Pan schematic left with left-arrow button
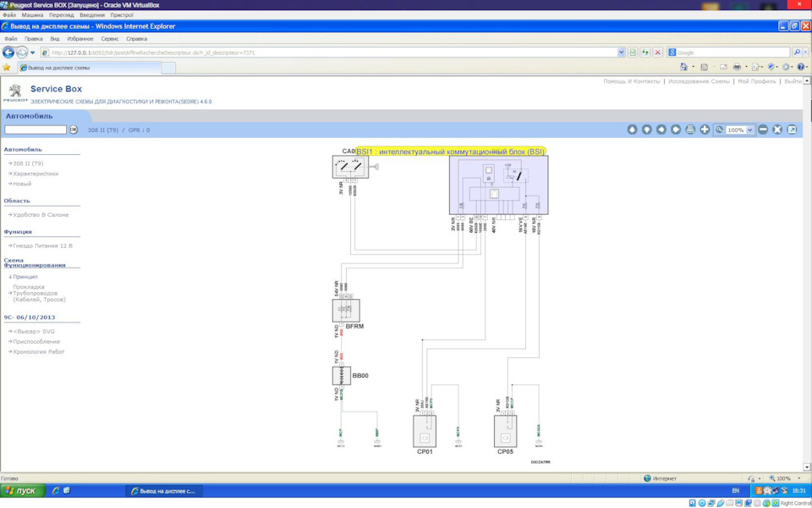Screen dimensions: 812x508 [x=661, y=130]
